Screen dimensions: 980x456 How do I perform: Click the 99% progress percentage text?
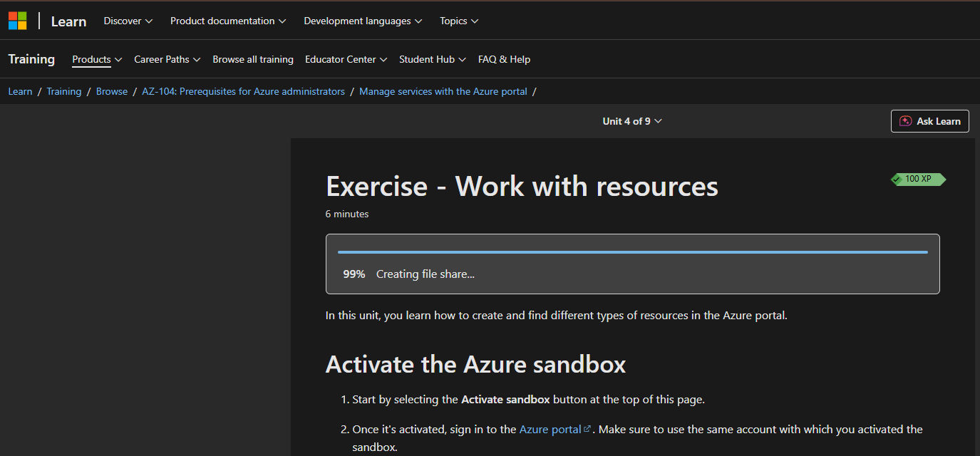point(354,274)
